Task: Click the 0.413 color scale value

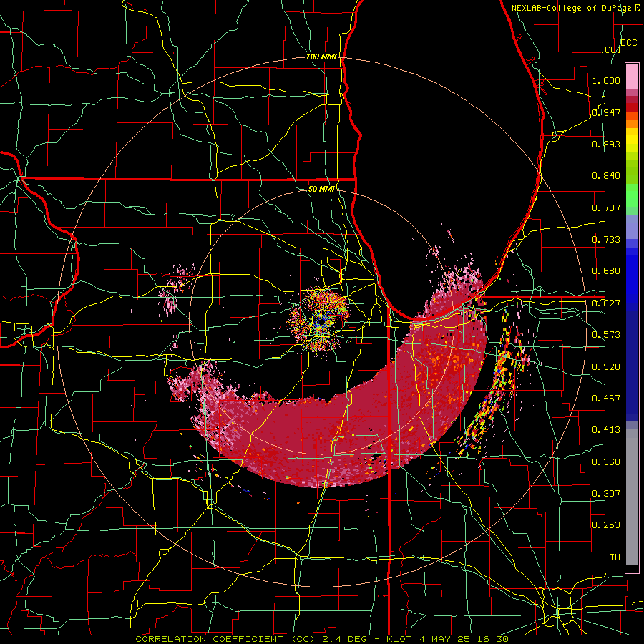Action: pos(606,430)
